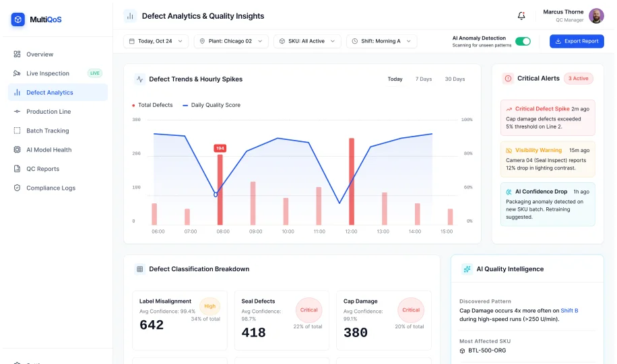Click the Total Defects legend entry

click(153, 105)
